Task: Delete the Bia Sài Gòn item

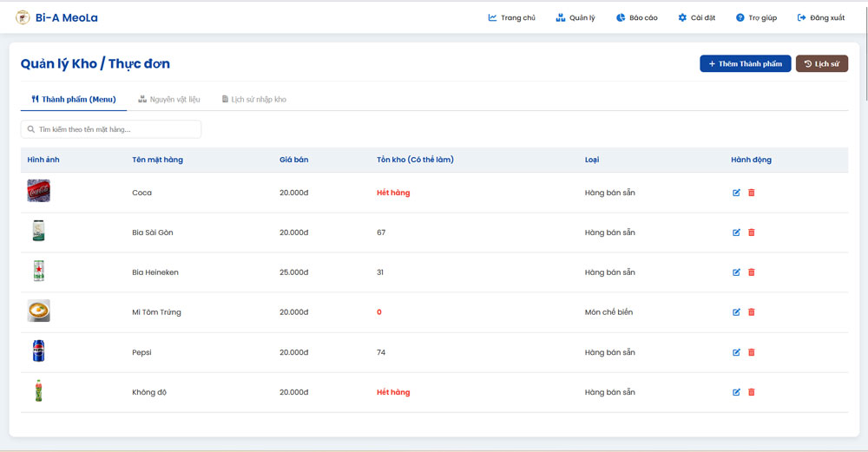Action: (x=752, y=233)
